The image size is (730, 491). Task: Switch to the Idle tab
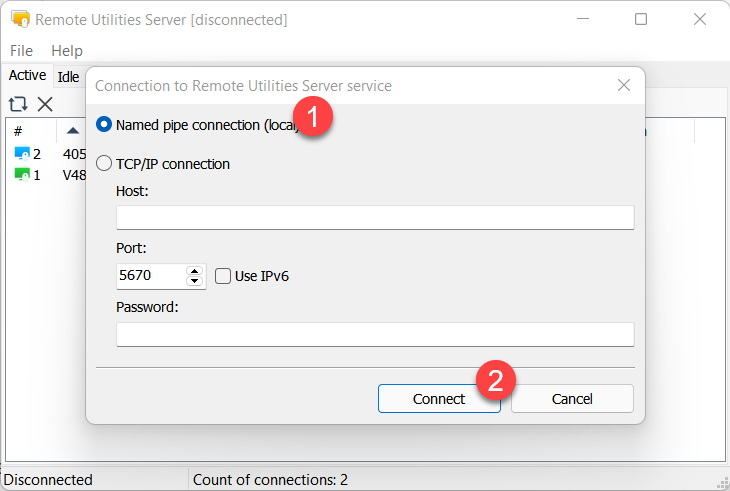click(68, 77)
